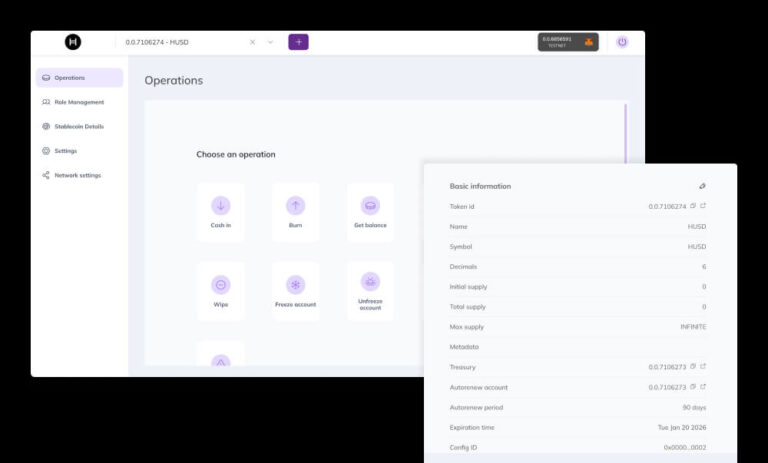Open Token id in external explorer
768x463 pixels.
(x=703, y=206)
